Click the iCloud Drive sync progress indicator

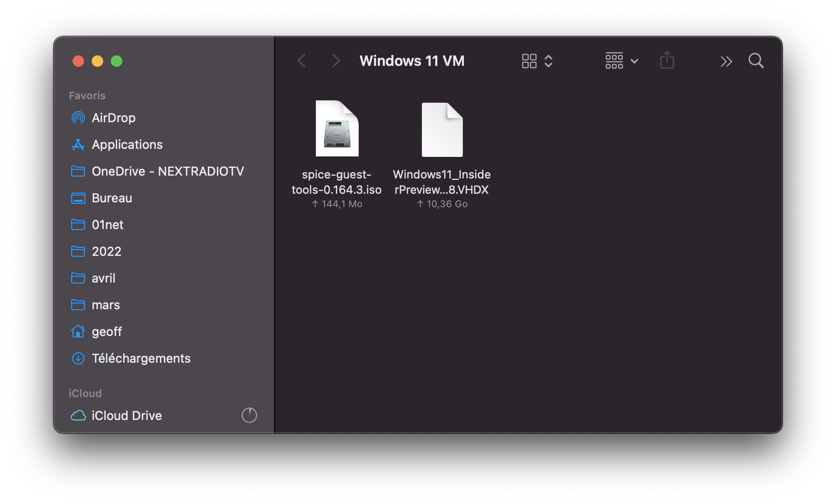249,415
